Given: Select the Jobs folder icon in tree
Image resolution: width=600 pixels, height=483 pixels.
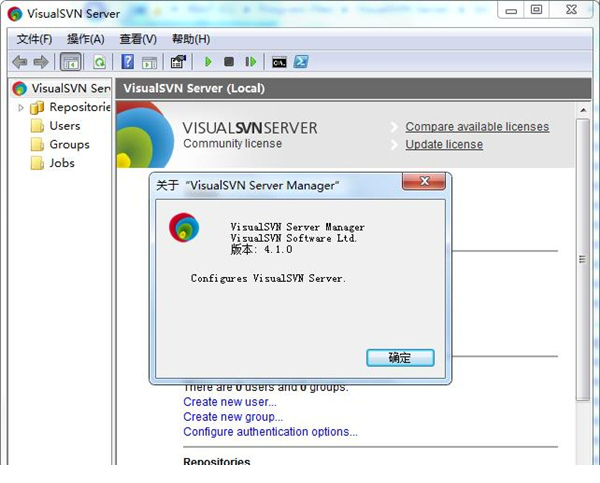Looking at the screenshot, I should [37, 163].
